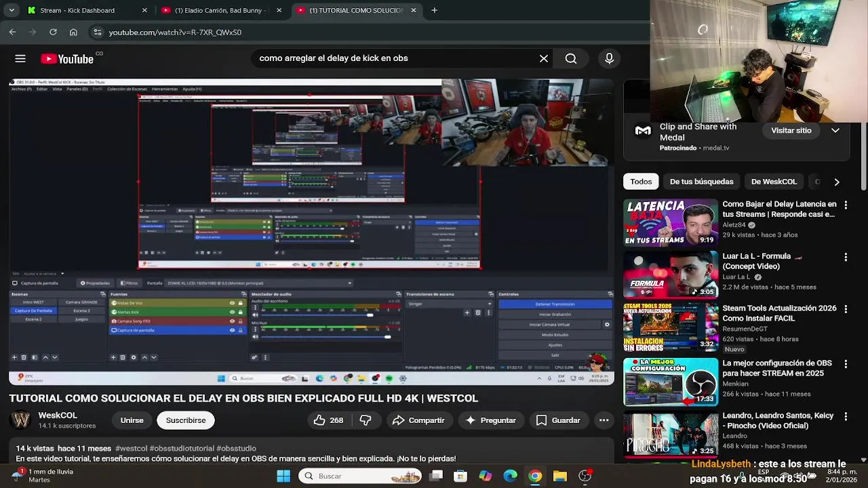
Task: Clear the YouTube search box text
Action: pyautogui.click(x=544, y=58)
